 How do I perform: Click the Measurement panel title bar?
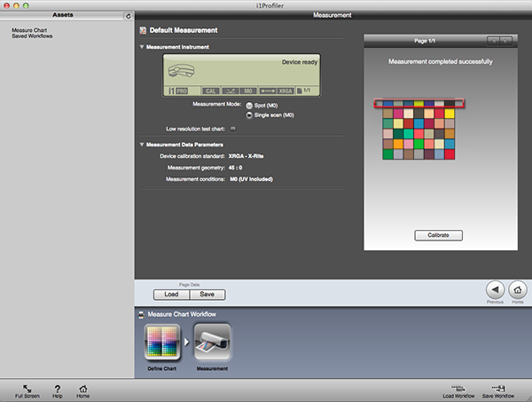332,15
